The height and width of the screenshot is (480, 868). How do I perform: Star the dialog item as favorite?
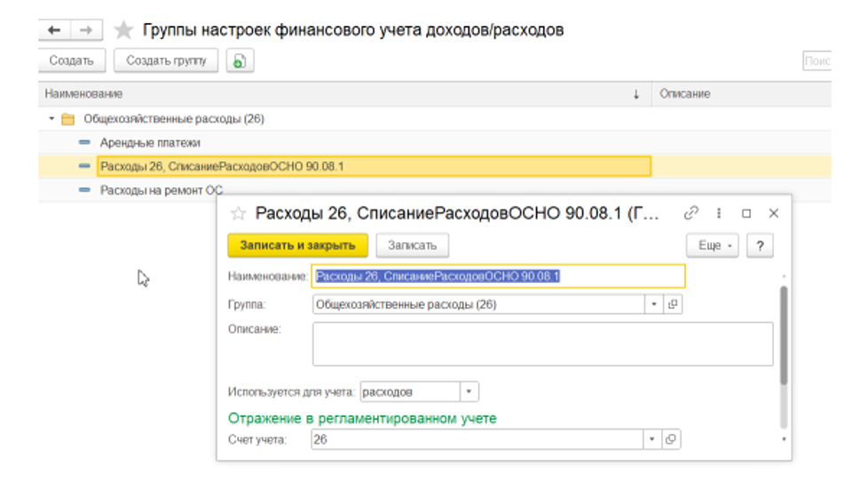pos(237,213)
